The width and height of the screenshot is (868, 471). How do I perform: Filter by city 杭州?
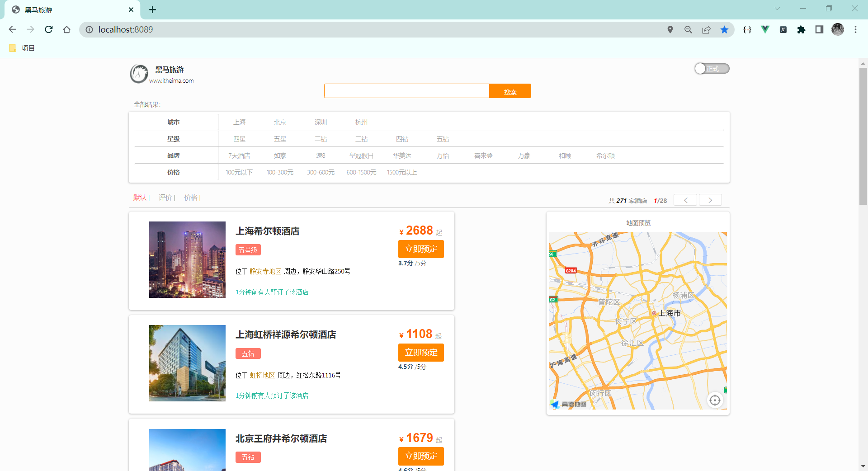click(362, 122)
